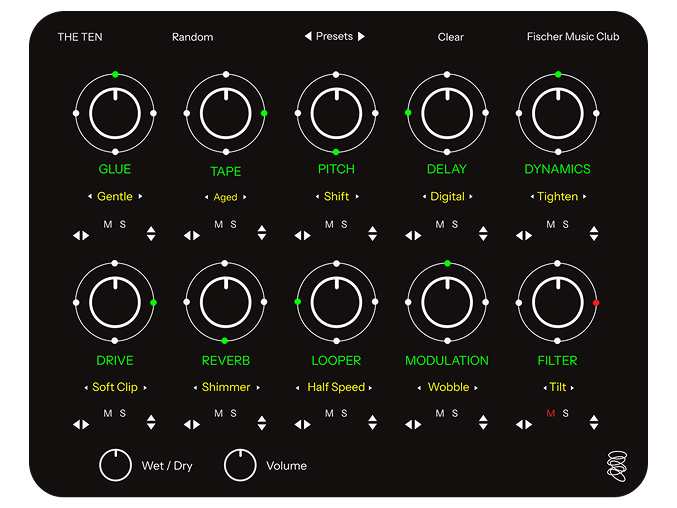Click the bottom green dot on REVERB ring
The image size is (677, 508).
[225, 341]
